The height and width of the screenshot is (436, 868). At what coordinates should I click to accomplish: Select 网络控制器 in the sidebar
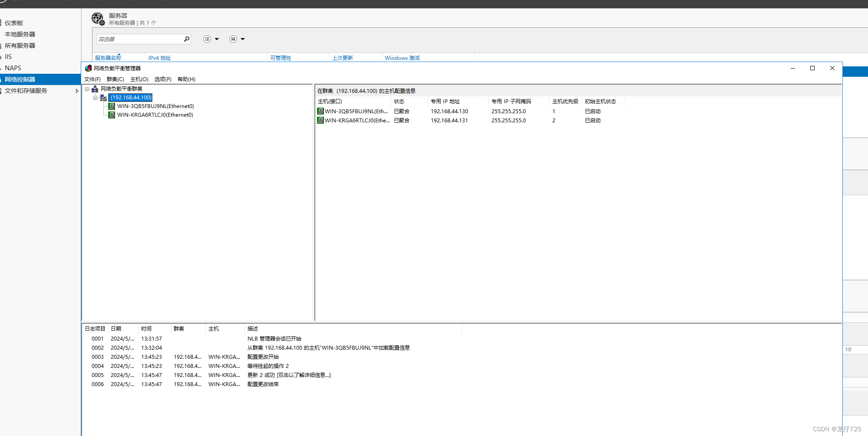coord(40,79)
